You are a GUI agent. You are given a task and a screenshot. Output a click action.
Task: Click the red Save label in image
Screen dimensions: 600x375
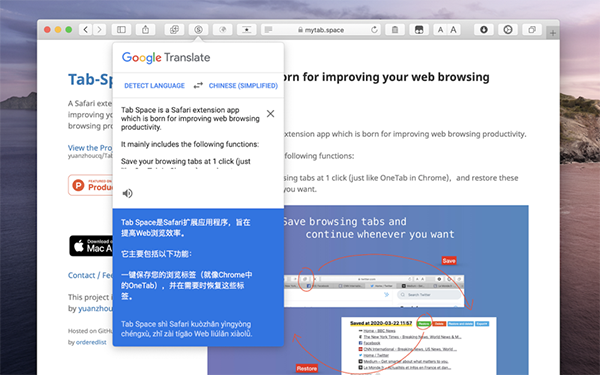pos(449,261)
